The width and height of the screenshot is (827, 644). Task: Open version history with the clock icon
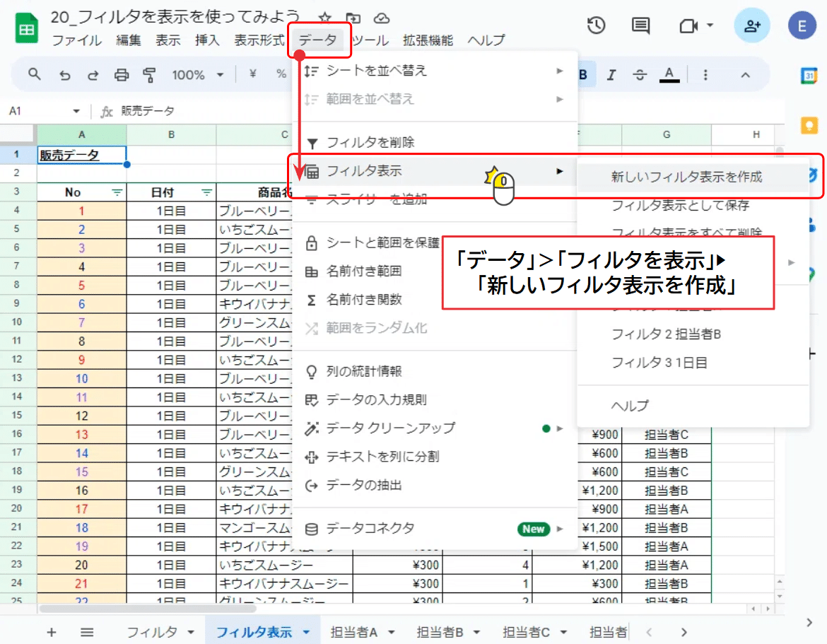click(x=596, y=25)
